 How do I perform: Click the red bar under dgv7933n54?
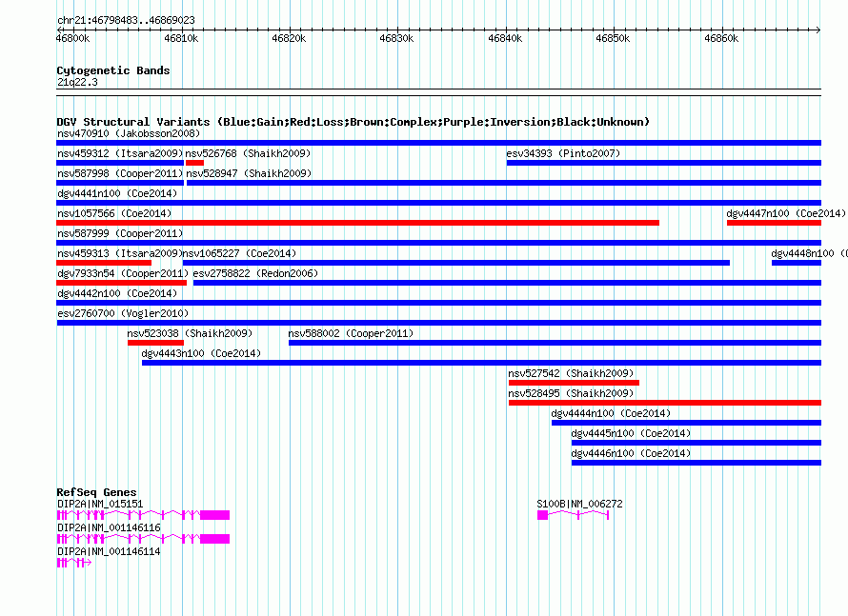tap(122, 283)
